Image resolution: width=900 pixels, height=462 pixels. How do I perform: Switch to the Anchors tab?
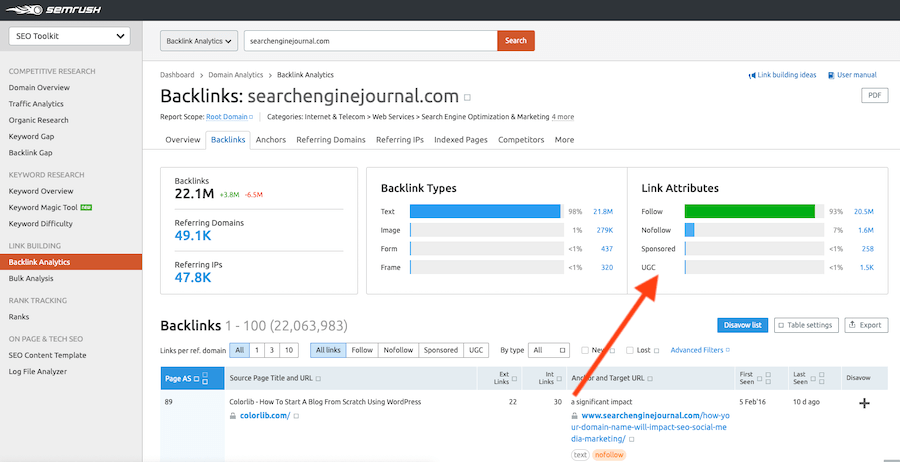point(271,139)
